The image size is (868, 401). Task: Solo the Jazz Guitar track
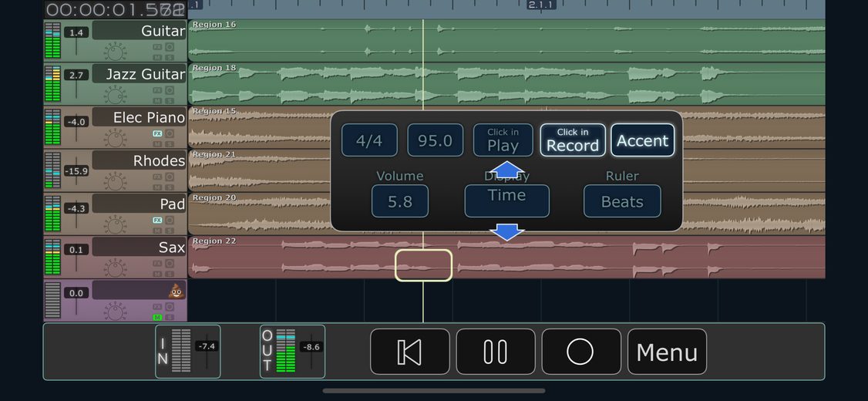170,100
